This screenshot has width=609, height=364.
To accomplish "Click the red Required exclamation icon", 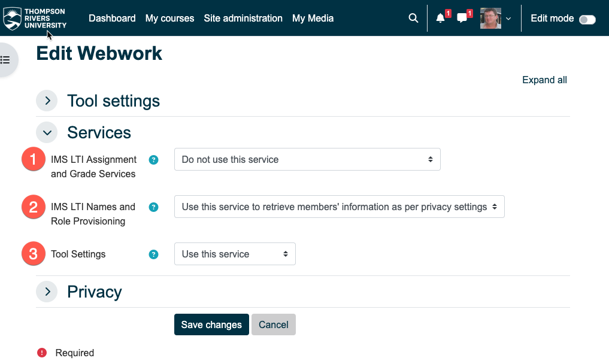I will 42,353.
